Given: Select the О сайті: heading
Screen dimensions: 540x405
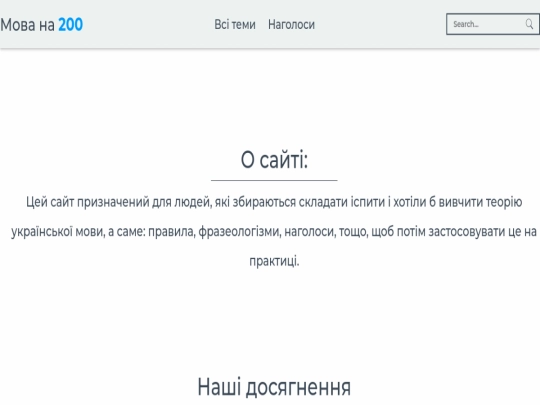Looking at the screenshot, I should [274, 160].
